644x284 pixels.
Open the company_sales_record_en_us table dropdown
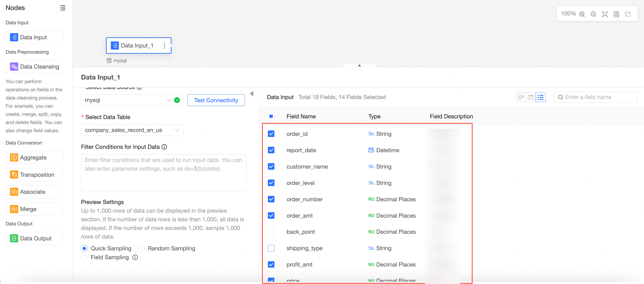[132, 130]
